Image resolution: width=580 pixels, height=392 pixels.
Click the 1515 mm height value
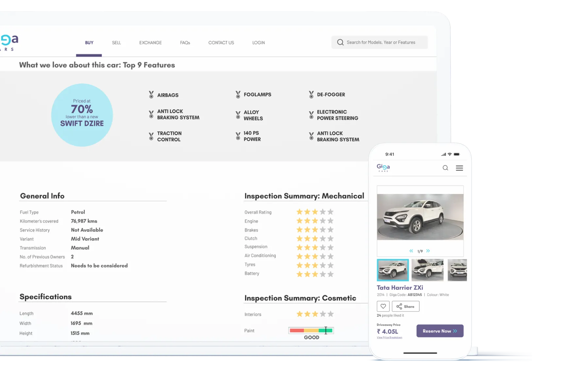point(80,333)
